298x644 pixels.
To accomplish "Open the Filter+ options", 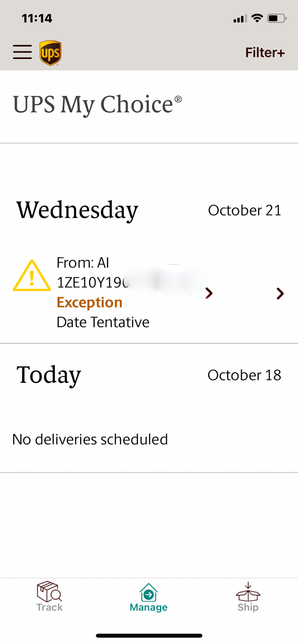I will (x=265, y=52).
